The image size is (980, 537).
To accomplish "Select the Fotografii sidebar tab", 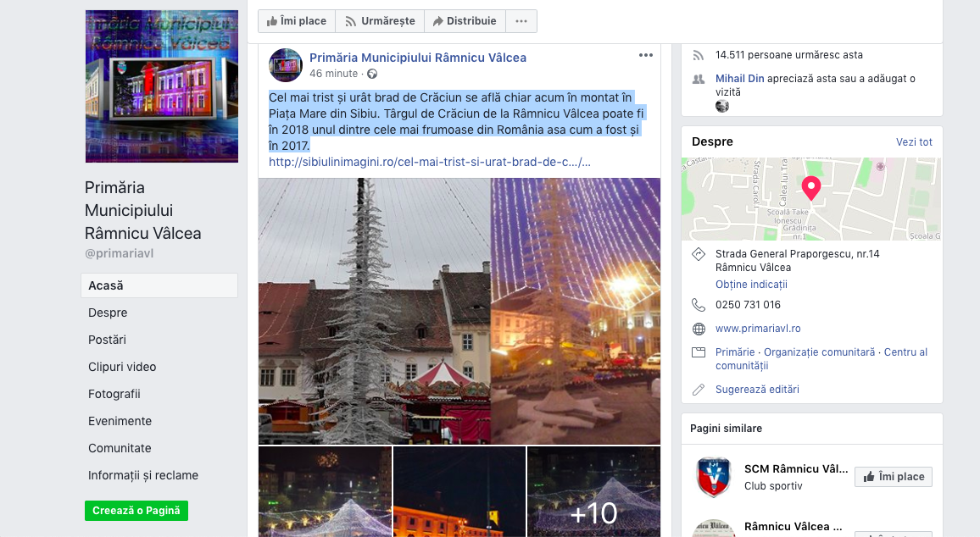I will pyautogui.click(x=114, y=394).
